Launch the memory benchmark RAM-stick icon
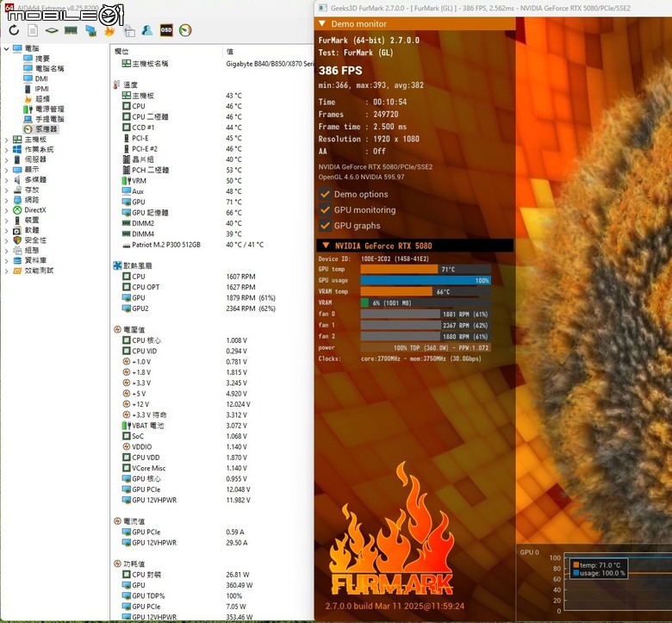 click(71, 30)
